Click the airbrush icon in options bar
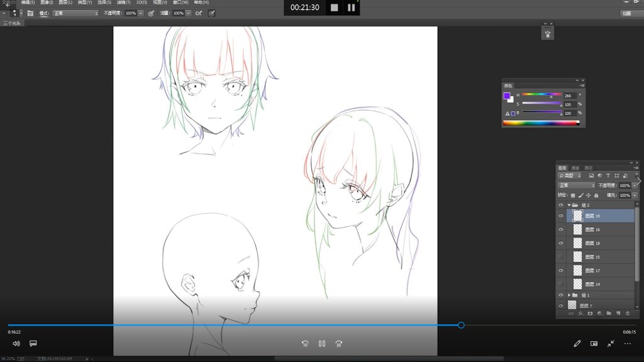Screen dimensions: 644x362 (199, 13)
